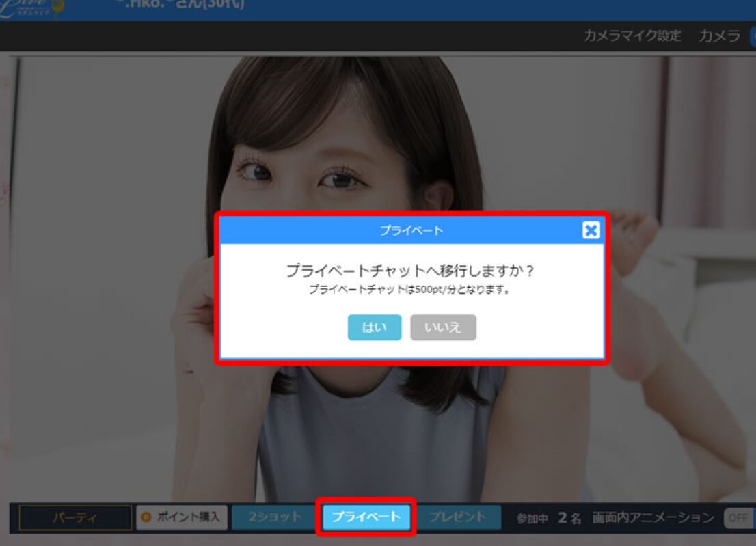Click the dialog question text about private chat
Viewport: 756px width, 546px height.
point(410,271)
